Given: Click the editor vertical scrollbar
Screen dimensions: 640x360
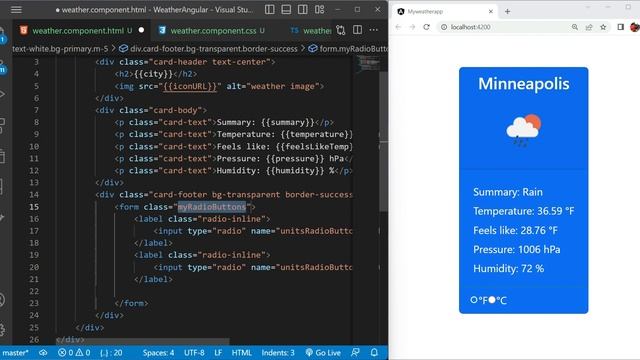Looking at the screenshot, I should click(384, 141).
